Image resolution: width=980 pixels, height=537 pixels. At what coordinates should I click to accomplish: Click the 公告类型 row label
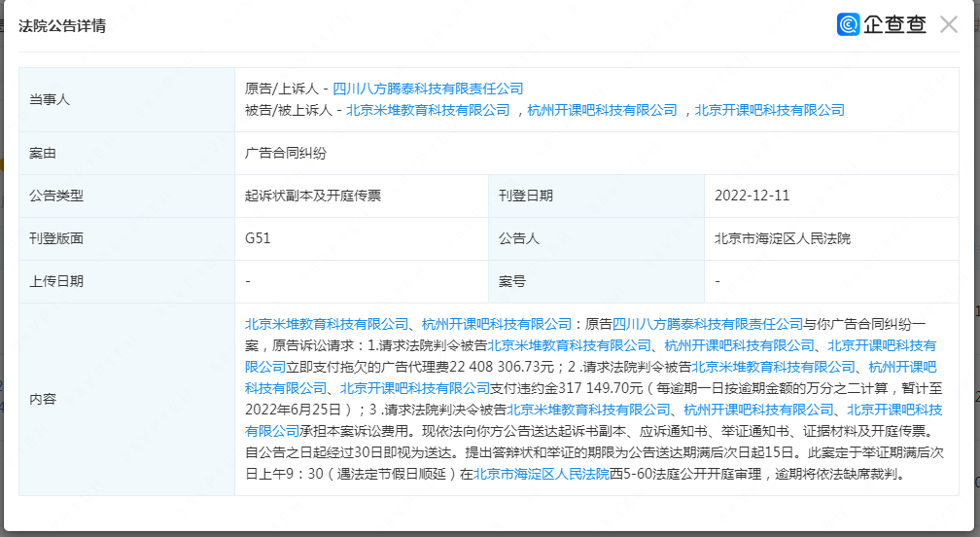[x=56, y=196]
